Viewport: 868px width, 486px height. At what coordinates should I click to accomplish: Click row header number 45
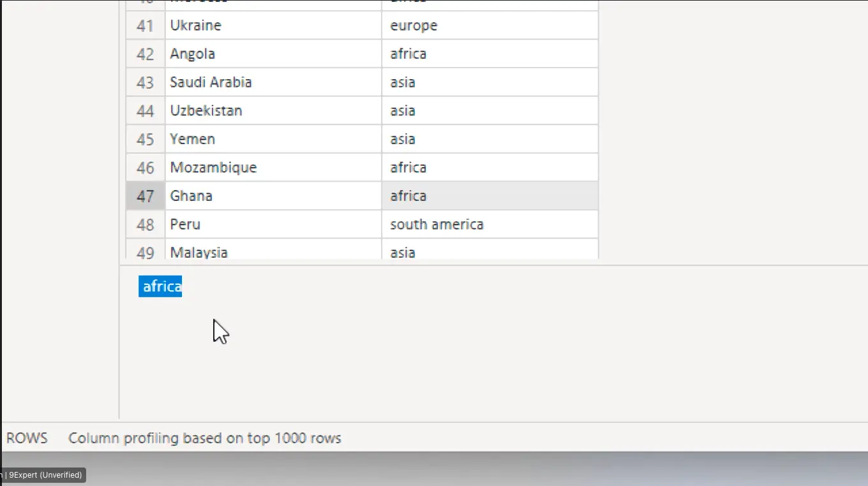tap(146, 139)
